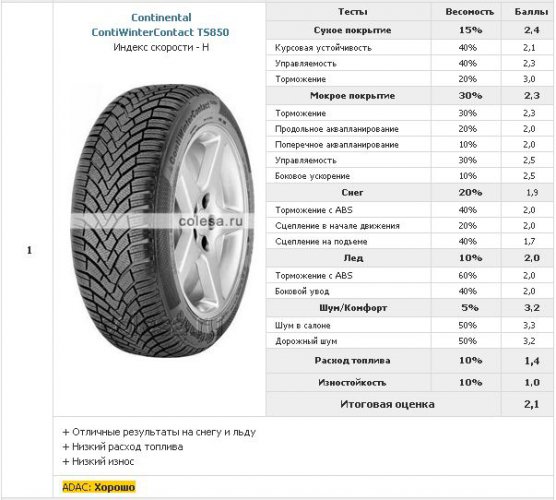
Task: Click the Снег section header row
Action: (410, 193)
